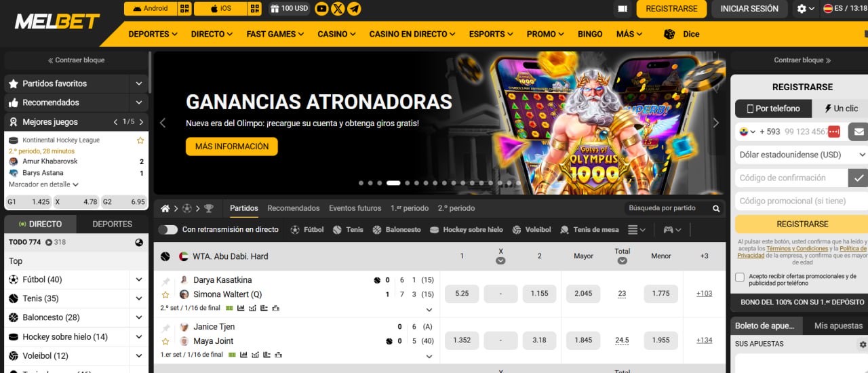Expand Marcador en detalle
This screenshot has width=868, height=373.
(44, 184)
